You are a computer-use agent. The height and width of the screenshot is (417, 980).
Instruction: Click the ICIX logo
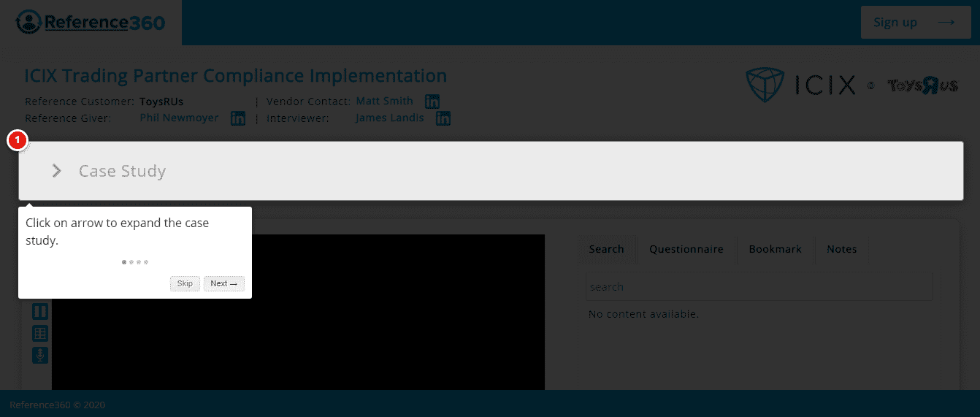800,85
